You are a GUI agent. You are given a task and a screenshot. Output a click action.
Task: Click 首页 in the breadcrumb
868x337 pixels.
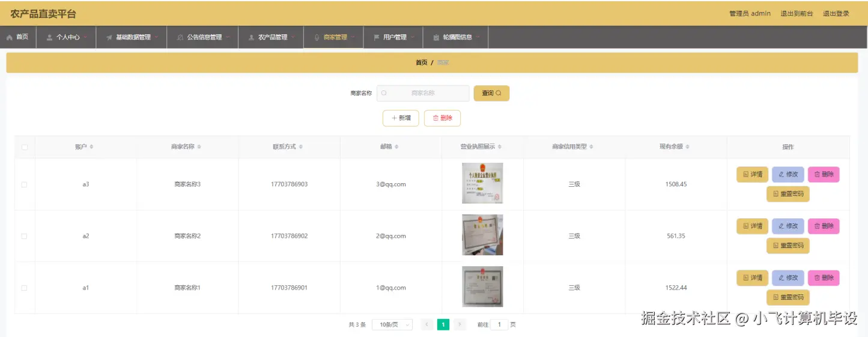click(422, 62)
